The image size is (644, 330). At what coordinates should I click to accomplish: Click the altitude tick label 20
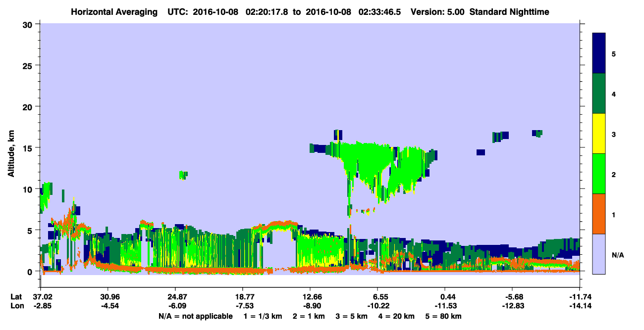(28, 107)
